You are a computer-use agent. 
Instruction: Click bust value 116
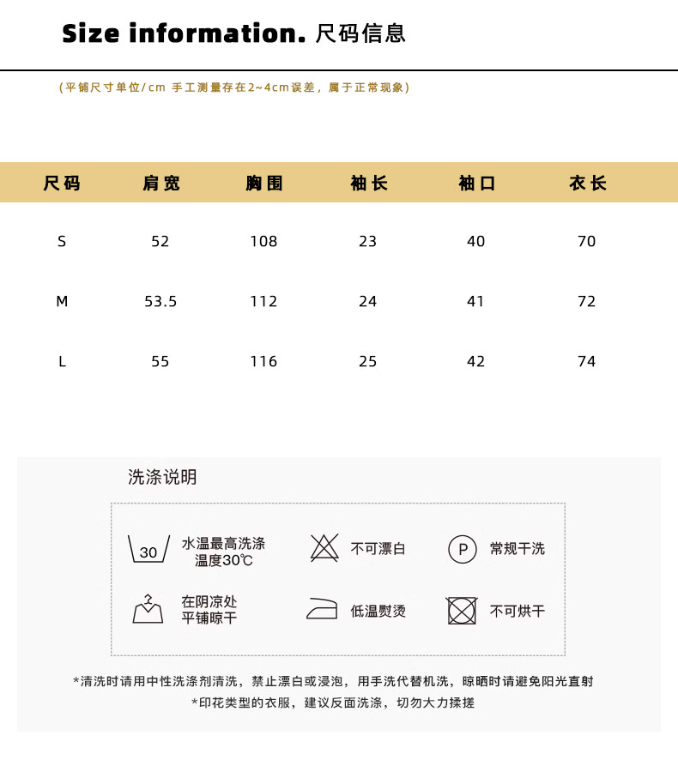pyautogui.click(x=263, y=361)
